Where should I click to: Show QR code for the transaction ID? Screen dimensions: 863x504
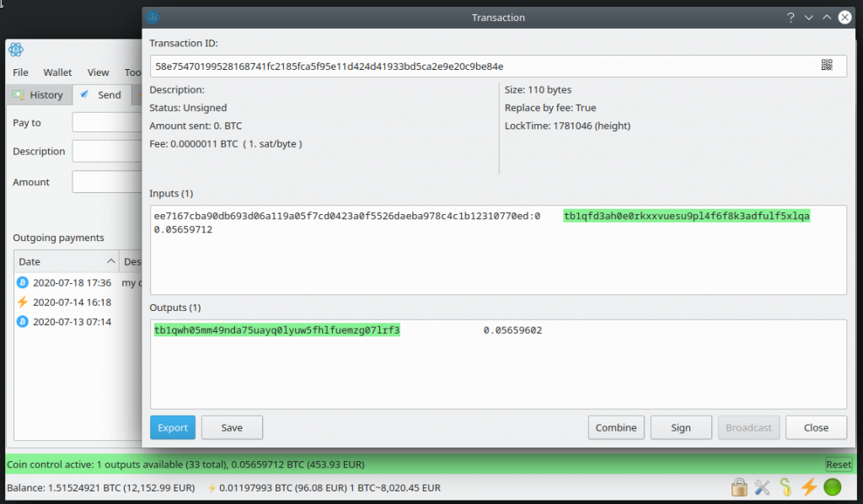pos(827,65)
